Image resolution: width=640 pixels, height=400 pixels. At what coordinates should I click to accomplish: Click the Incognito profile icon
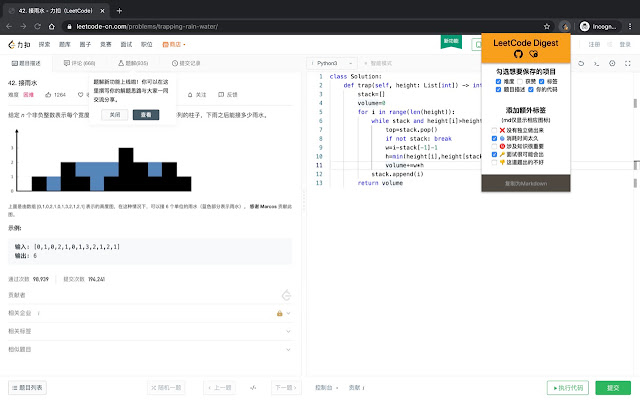(x=584, y=27)
